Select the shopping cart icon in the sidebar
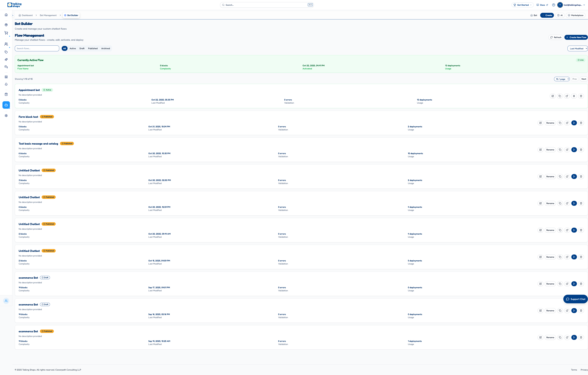Viewport: 588px width, 375px height. (6, 33)
